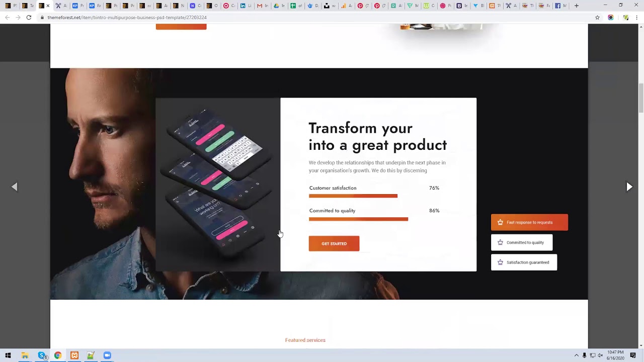Open the Windows Start menu
Screen dimensions: 644x362
click(x=8, y=355)
